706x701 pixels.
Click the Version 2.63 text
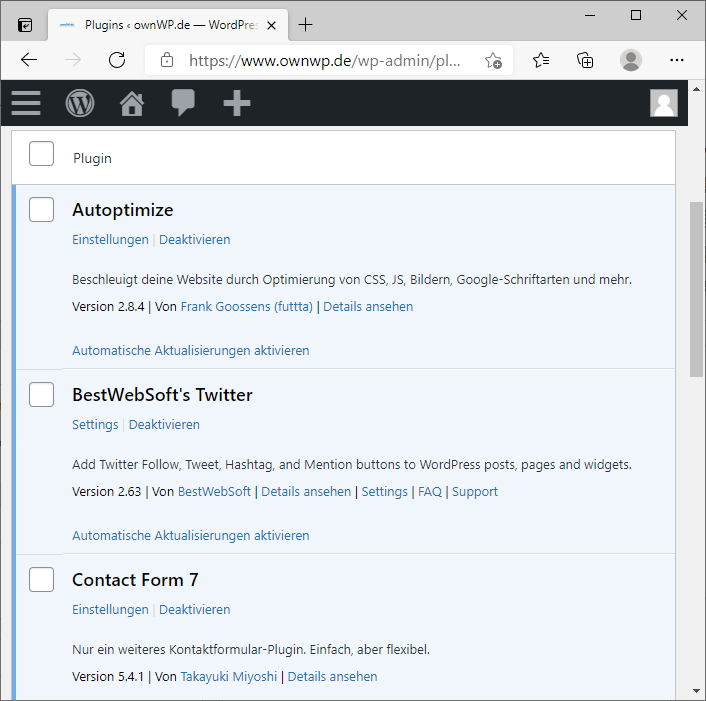pos(107,492)
